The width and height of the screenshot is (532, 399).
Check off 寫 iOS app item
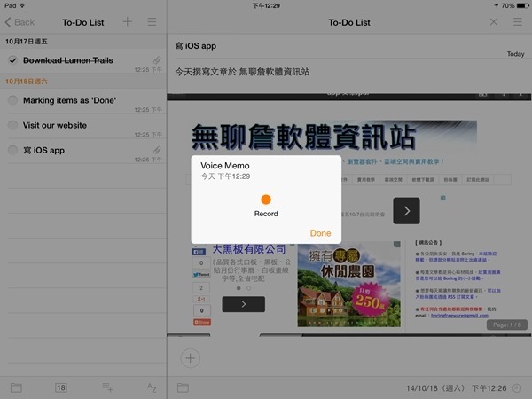(x=12, y=150)
